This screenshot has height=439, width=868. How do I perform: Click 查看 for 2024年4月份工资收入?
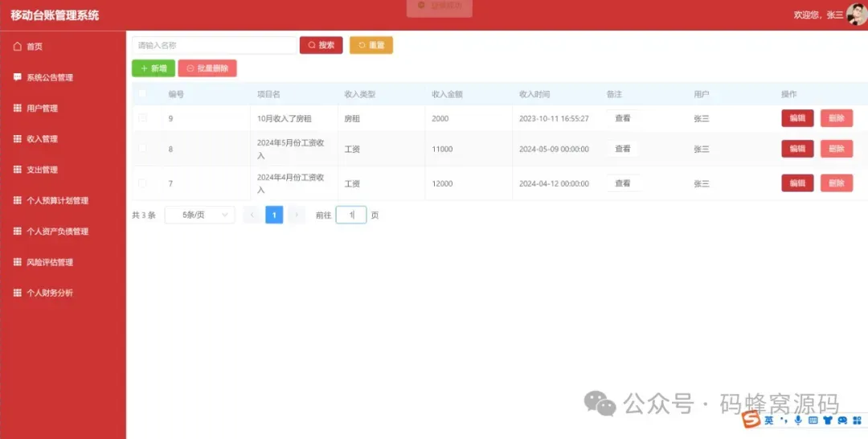pyautogui.click(x=623, y=183)
